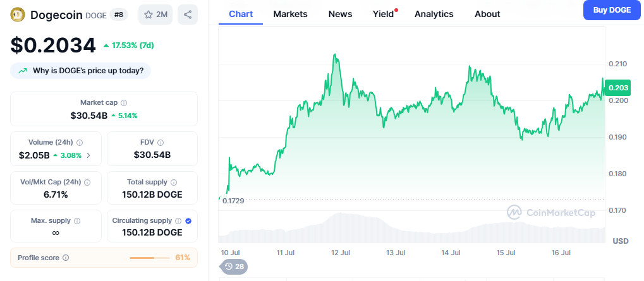Click the Profile score info icon
644x281 pixels.
point(66,258)
